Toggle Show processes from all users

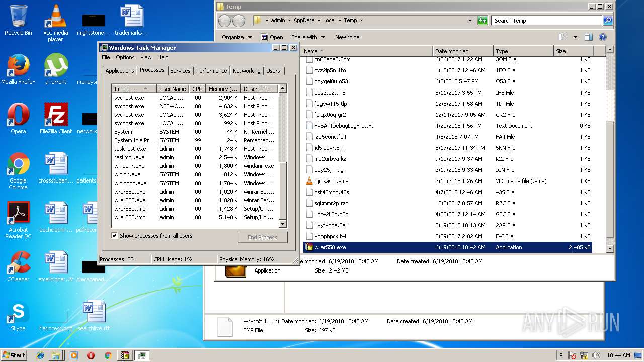[x=114, y=236]
